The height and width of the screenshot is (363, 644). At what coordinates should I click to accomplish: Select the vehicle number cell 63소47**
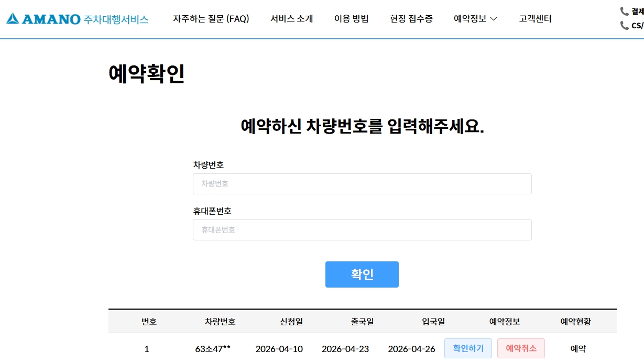[213, 349]
